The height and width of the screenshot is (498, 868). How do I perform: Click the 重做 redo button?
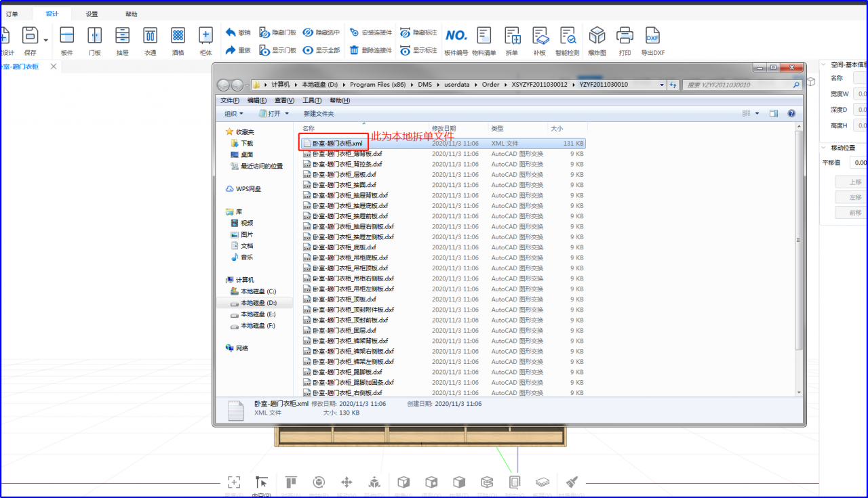pos(238,50)
